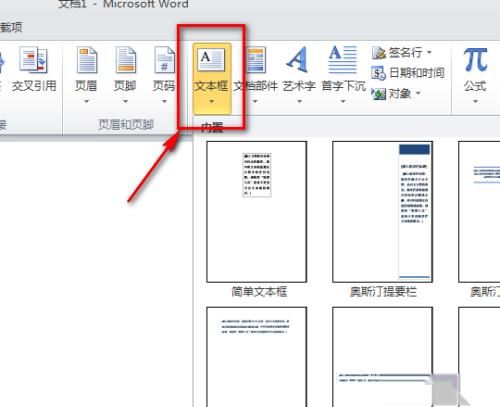Click the 签名行 signature line icon
The image size is (500, 407).
(379, 53)
